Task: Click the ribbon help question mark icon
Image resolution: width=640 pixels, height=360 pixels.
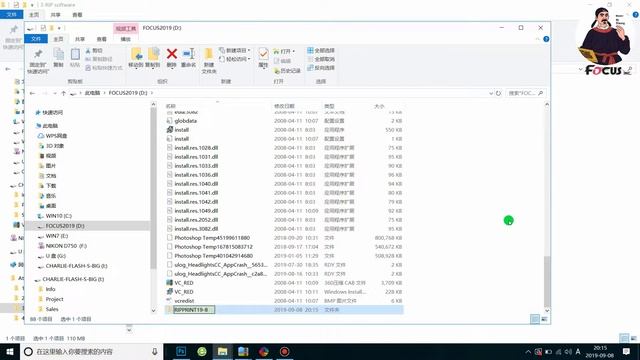Action: coord(546,39)
